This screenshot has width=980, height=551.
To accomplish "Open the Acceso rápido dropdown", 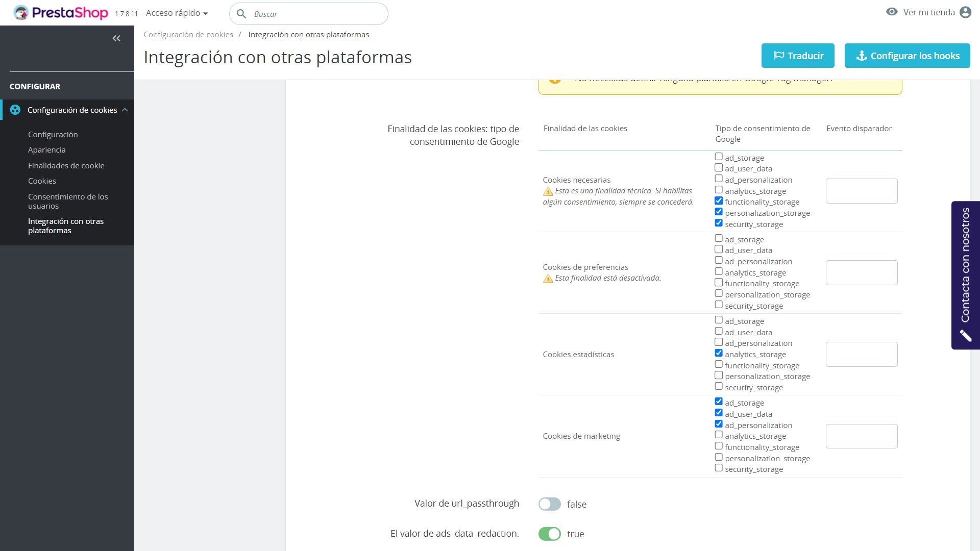I will (177, 13).
